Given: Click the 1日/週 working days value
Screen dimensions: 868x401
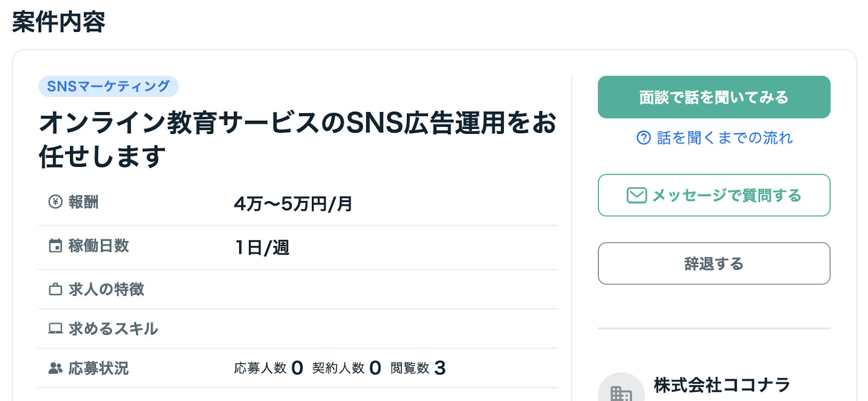Looking at the screenshot, I should coord(262,248).
